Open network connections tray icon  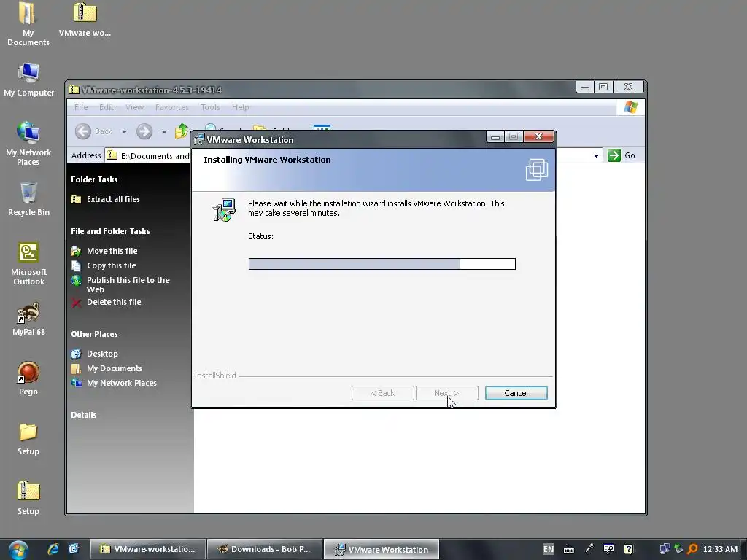point(664,549)
